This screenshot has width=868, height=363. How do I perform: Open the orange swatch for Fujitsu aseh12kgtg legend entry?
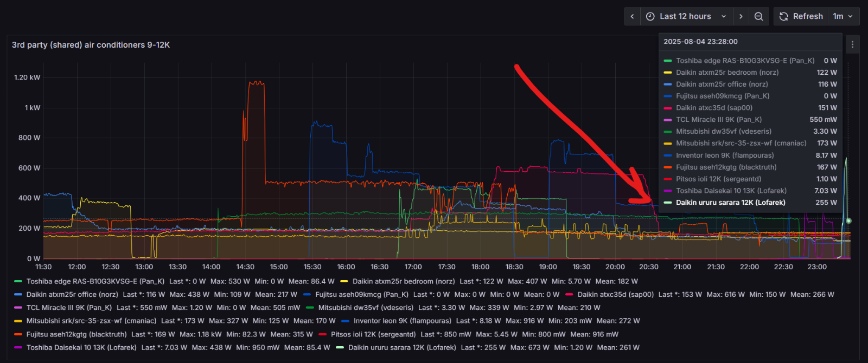click(18, 334)
